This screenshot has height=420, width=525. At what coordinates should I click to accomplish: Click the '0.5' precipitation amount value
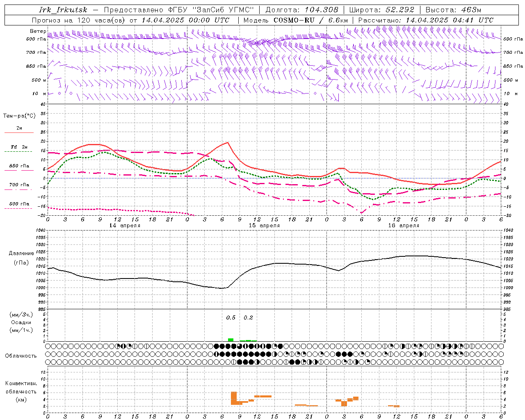[x=231, y=317]
